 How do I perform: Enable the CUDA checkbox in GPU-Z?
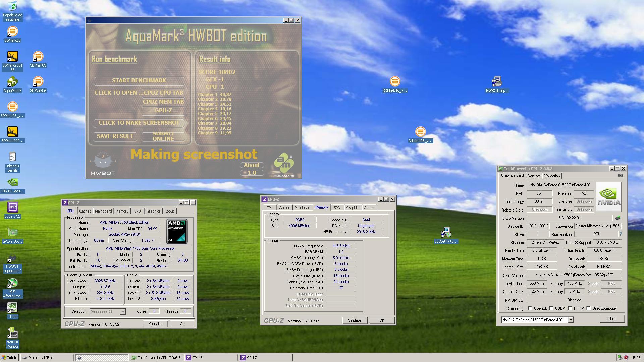551,308
